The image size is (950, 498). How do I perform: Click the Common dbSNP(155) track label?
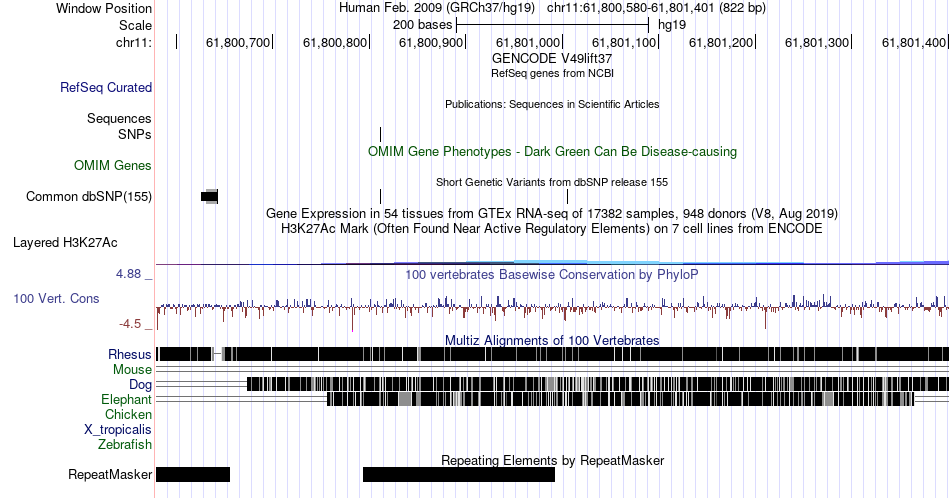(x=88, y=197)
